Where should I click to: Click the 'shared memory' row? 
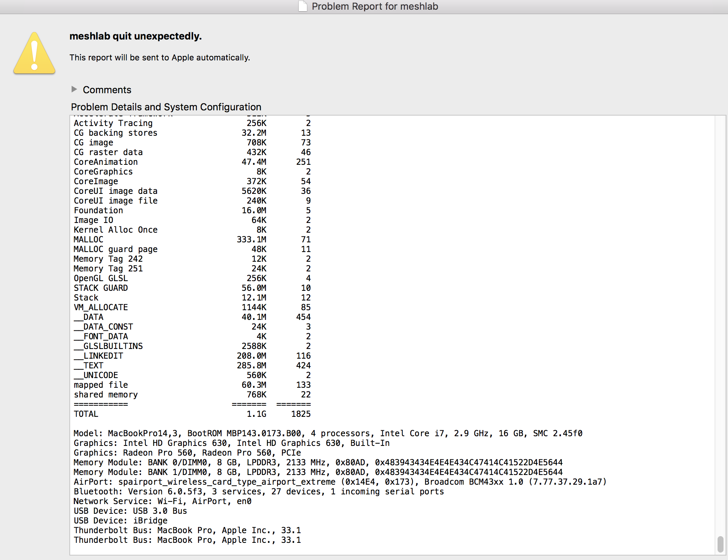point(192,394)
